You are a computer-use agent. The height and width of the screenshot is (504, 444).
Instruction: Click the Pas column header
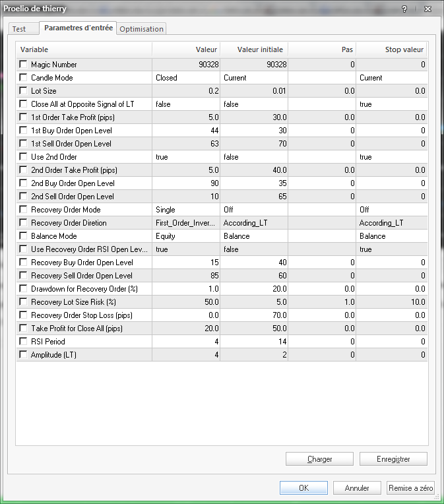pos(322,49)
